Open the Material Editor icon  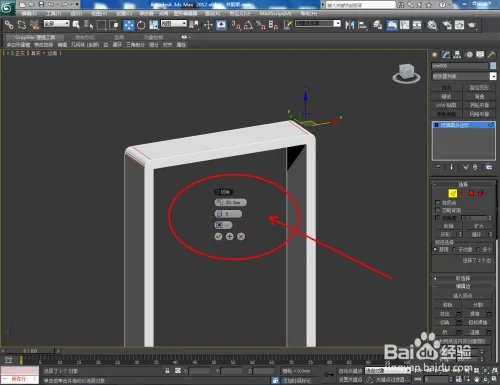(x=432, y=25)
